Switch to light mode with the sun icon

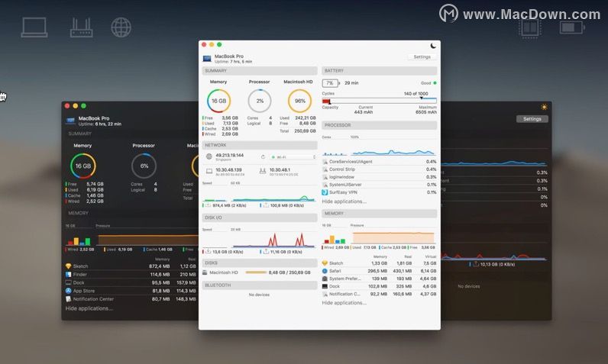pyautogui.click(x=544, y=107)
